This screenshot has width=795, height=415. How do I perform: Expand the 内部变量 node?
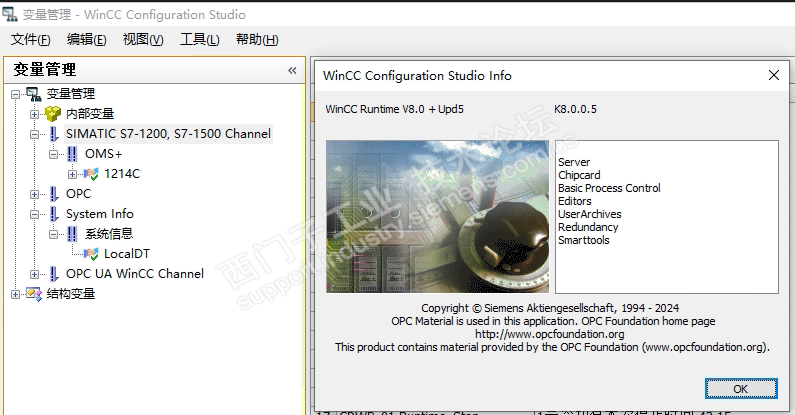[x=34, y=114]
